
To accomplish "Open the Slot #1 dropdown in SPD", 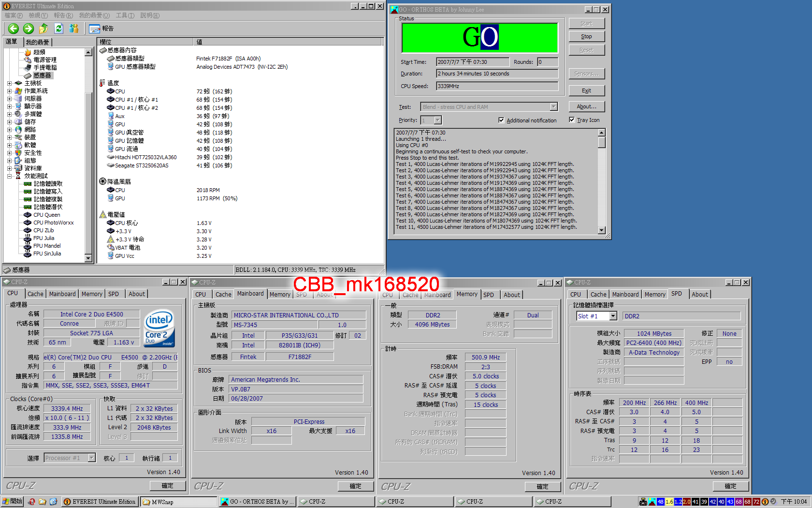I will point(613,316).
